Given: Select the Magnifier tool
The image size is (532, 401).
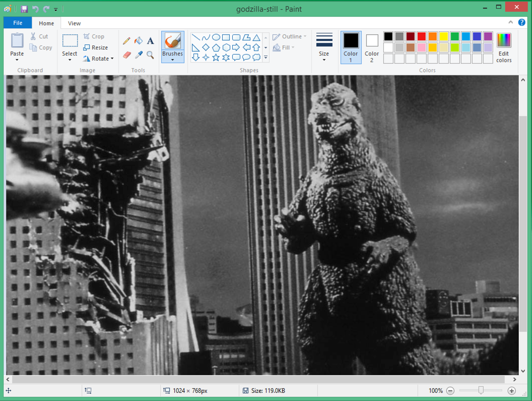Looking at the screenshot, I should coord(150,54).
